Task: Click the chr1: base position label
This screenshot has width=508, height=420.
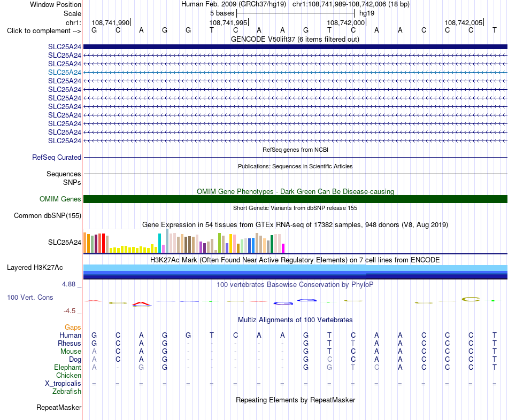Action: coord(74,22)
